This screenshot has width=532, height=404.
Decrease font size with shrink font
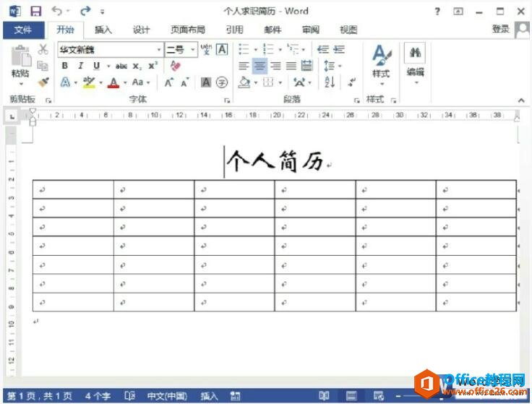click(184, 82)
